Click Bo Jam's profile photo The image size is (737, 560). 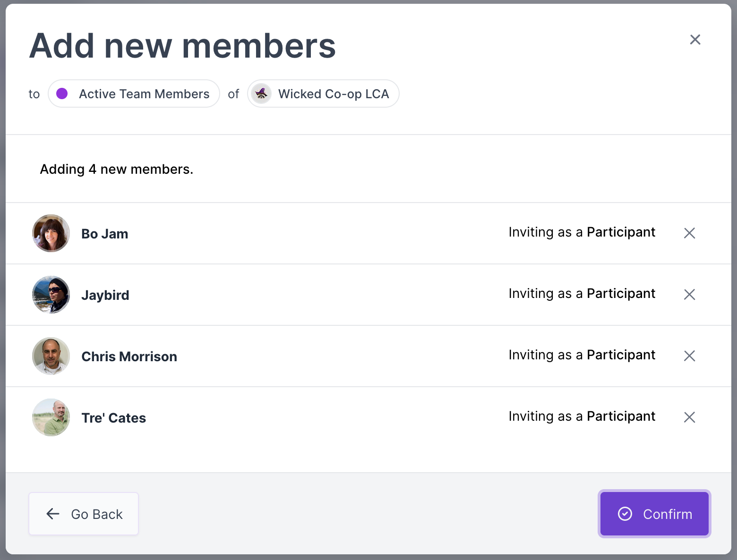tap(51, 233)
